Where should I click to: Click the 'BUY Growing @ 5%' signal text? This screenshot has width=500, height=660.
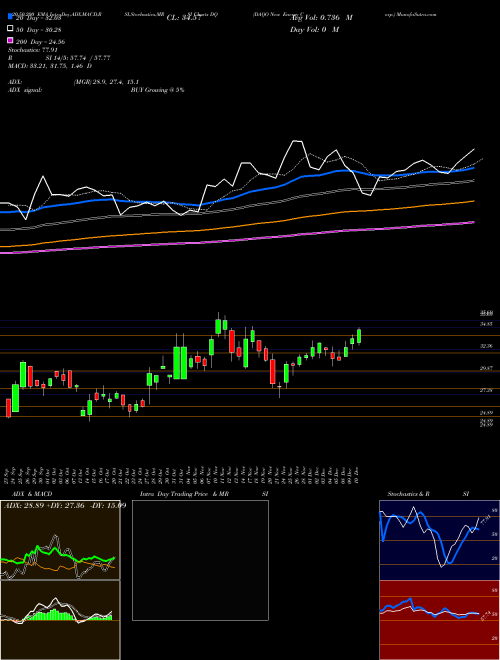[x=157, y=90]
